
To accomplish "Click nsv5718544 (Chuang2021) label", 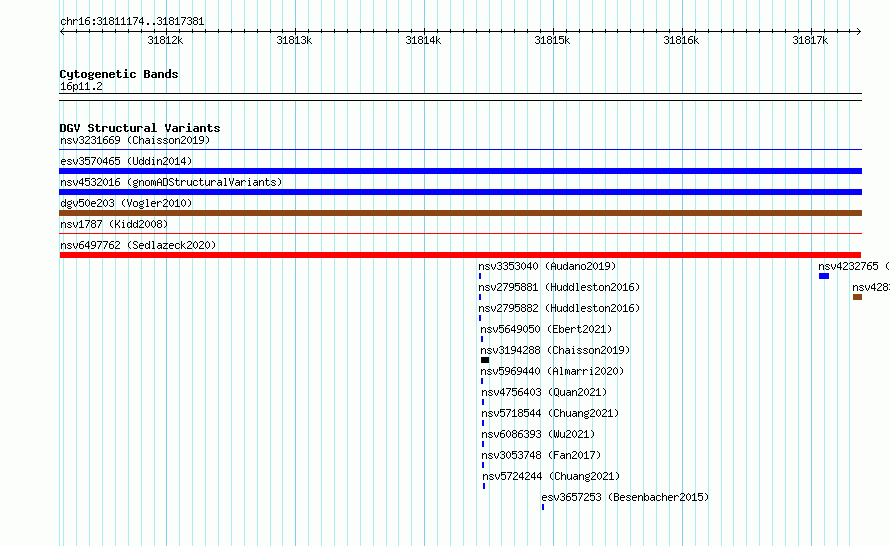I will click(x=550, y=413).
